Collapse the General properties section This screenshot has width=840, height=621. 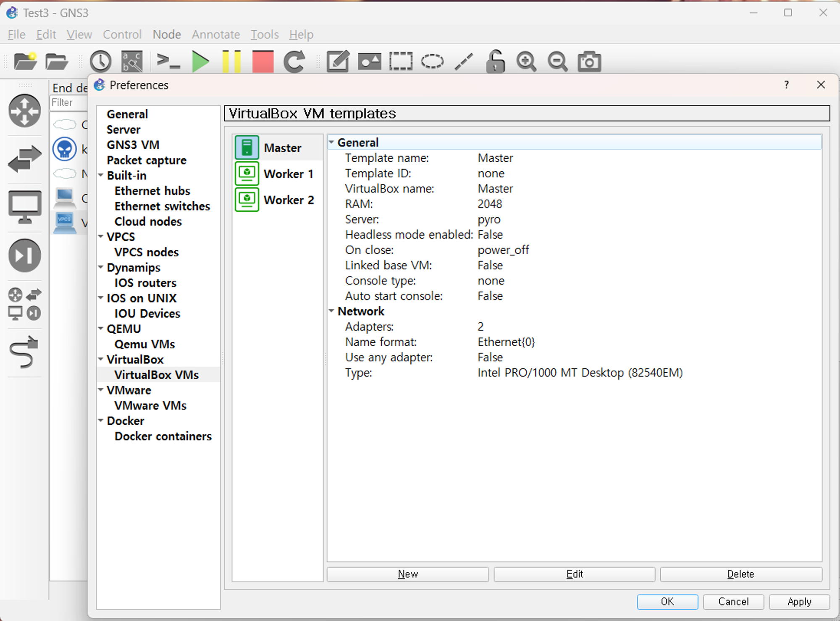[331, 142]
